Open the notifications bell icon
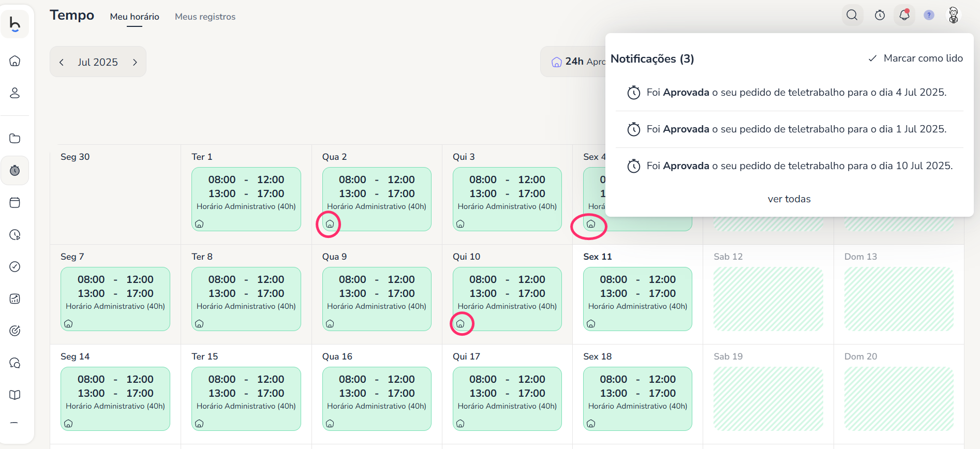980x449 pixels. [904, 15]
